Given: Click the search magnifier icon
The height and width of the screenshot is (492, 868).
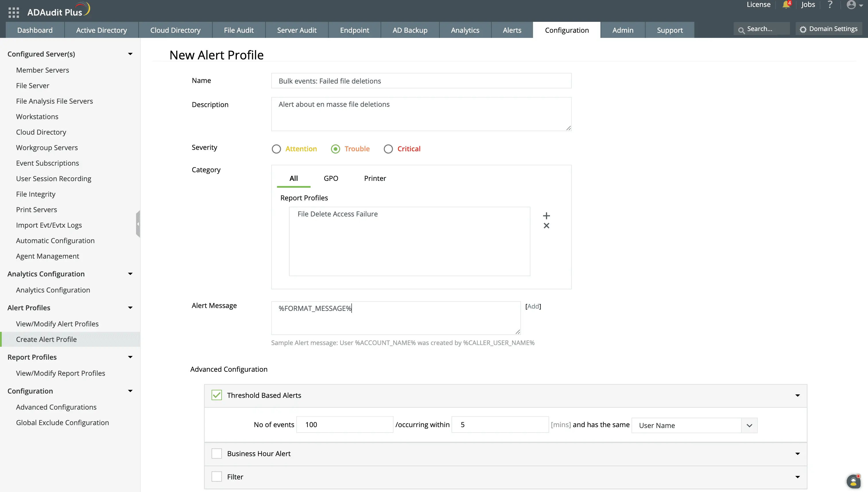Looking at the screenshot, I should point(741,30).
